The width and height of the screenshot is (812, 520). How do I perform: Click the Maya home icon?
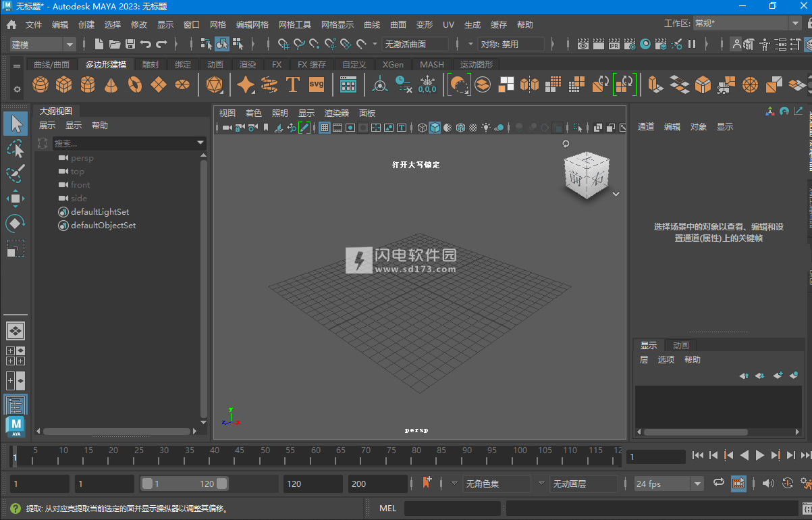click(11, 25)
